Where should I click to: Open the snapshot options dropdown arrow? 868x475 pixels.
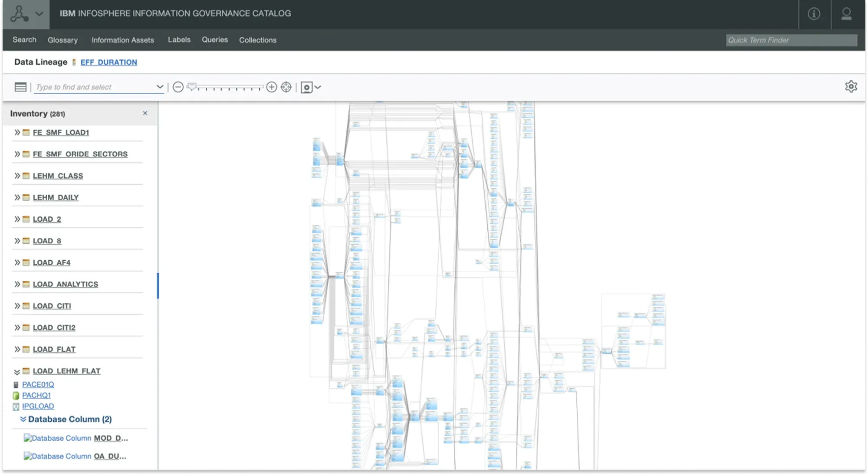point(318,87)
